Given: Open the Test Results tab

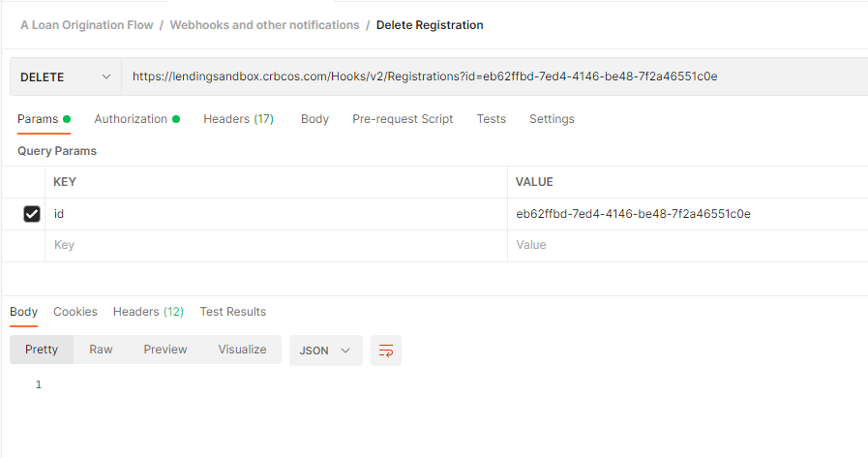Looking at the screenshot, I should click(233, 312).
